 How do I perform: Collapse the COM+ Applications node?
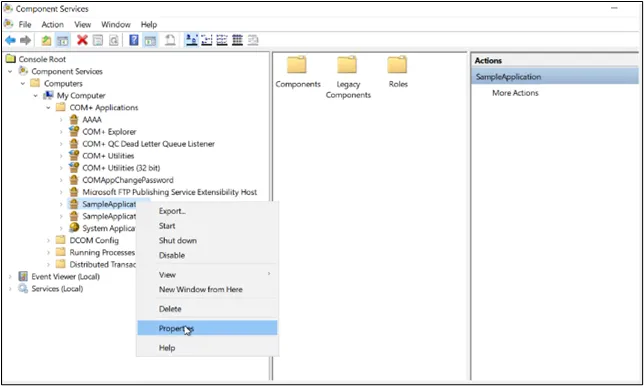coord(48,108)
